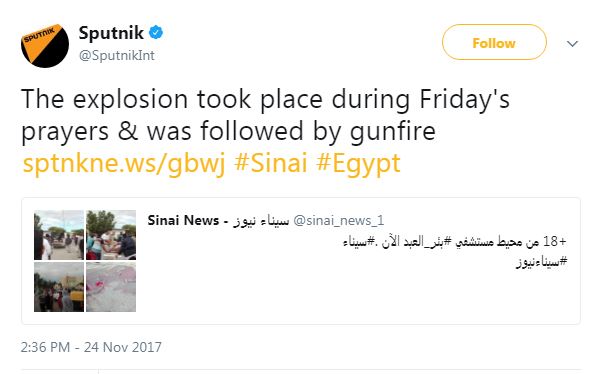Screen dimensions: 614x374
Task: View top-left photo in quoted tweet
Action: click(59, 235)
